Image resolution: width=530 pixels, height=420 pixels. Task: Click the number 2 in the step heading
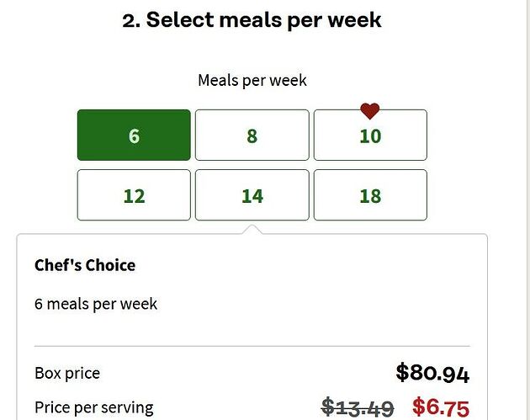[131, 20]
